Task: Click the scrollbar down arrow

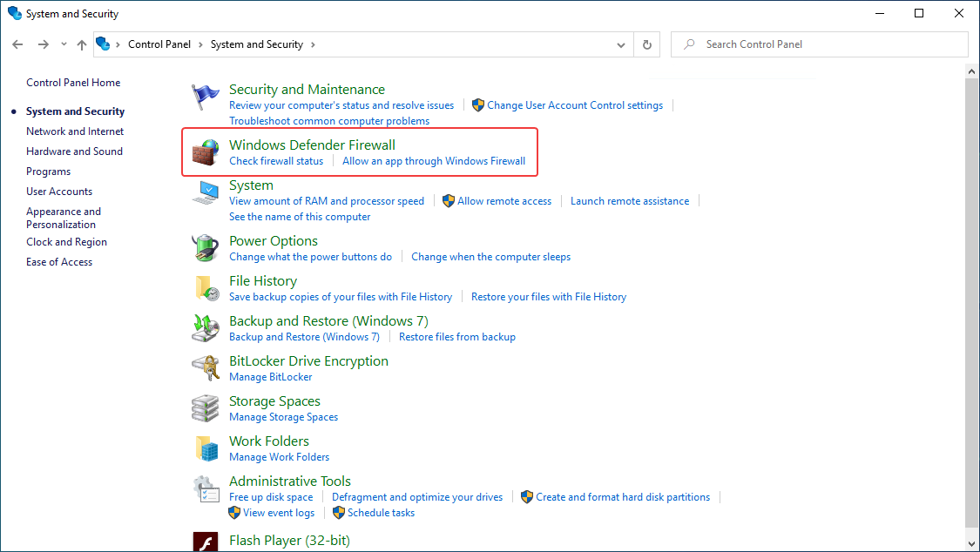Action: pos(971,544)
